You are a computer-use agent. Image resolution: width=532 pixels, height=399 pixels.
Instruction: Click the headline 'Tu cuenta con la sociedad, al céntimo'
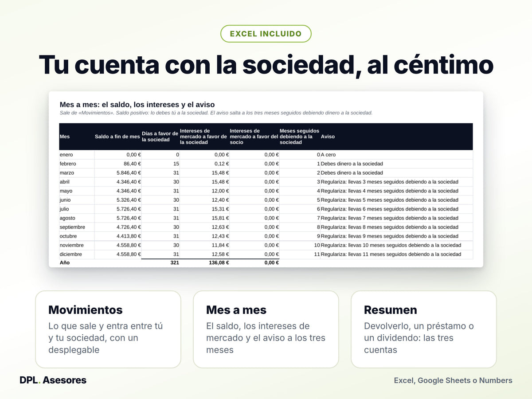click(266, 65)
